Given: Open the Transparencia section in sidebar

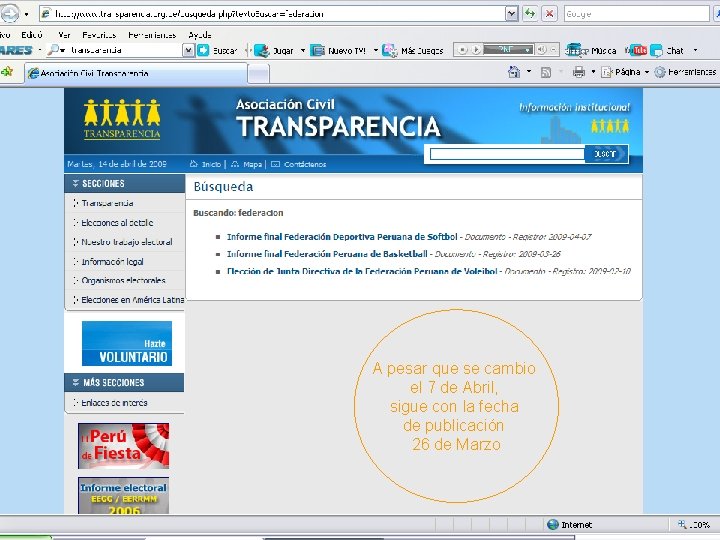Looking at the screenshot, I should click(x=107, y=203).
